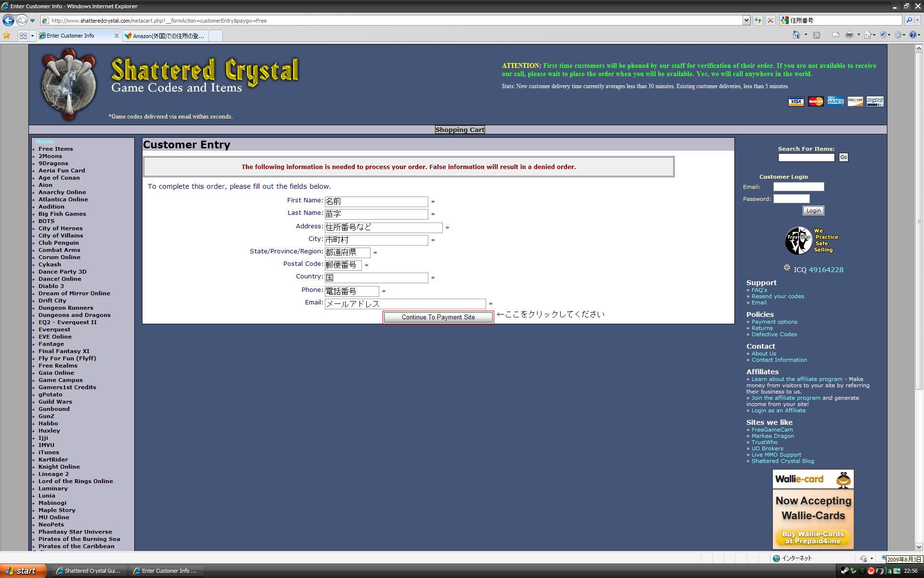Open Free Items in the sidebar
This screenshot has height=578, width=924.
56,149
